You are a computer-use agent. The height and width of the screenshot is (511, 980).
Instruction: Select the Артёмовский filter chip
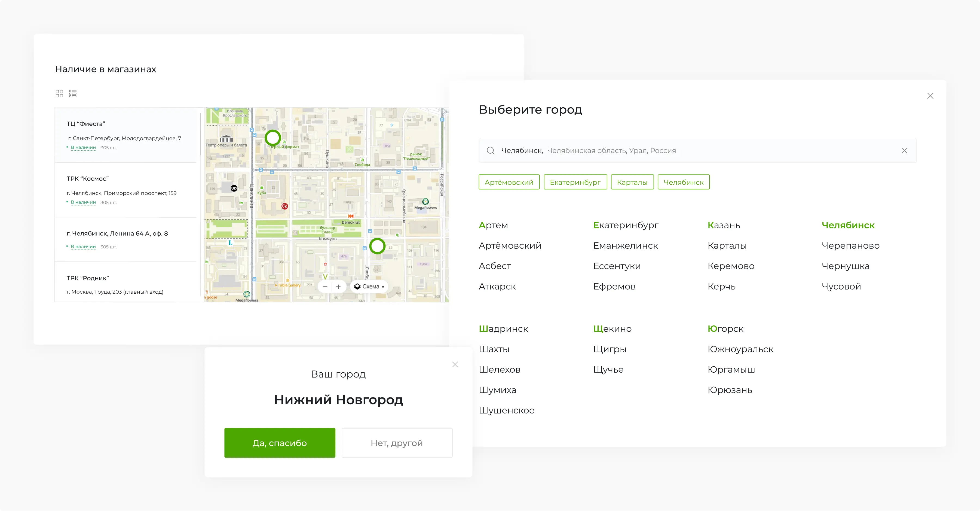[x=509, y=182]
